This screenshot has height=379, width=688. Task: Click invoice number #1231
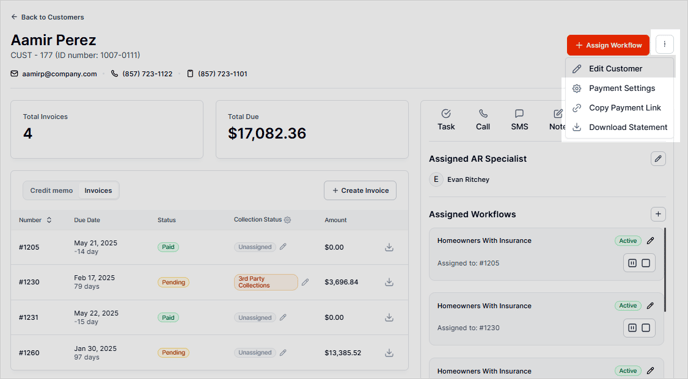pyautogui.click(x=29, y=317)
